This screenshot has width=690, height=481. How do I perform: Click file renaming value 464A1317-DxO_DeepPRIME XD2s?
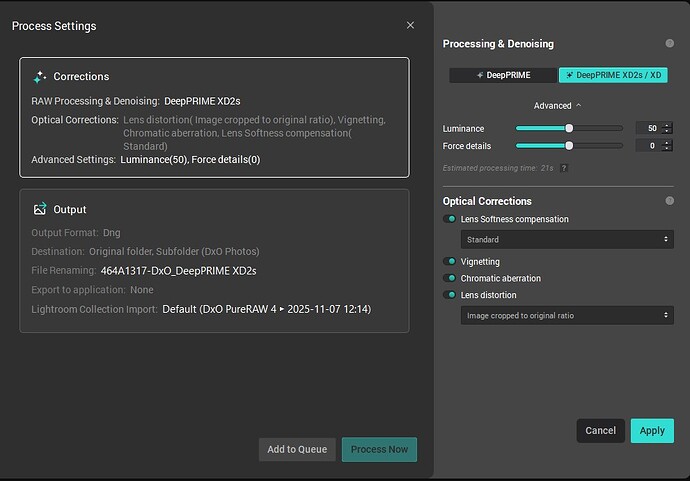178,271
